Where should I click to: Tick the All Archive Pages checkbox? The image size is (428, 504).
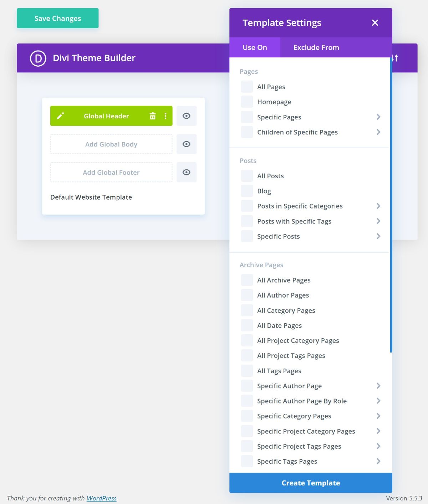(x=247, y=280)
